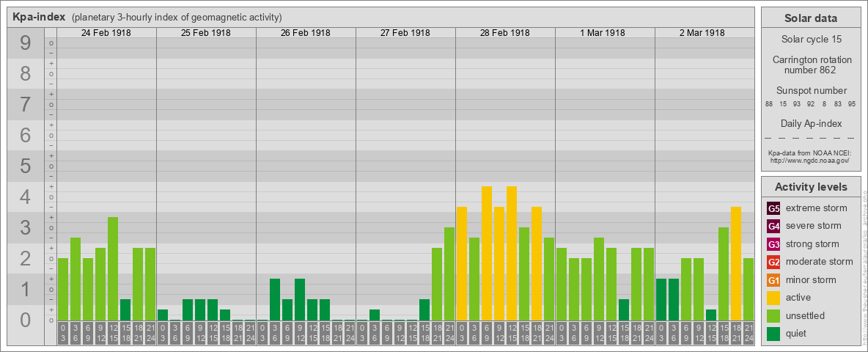This screenshot has width=868, height=352.
Task: Click sunspot value 95
Action: pyautogui.click(x=852, y=104)
